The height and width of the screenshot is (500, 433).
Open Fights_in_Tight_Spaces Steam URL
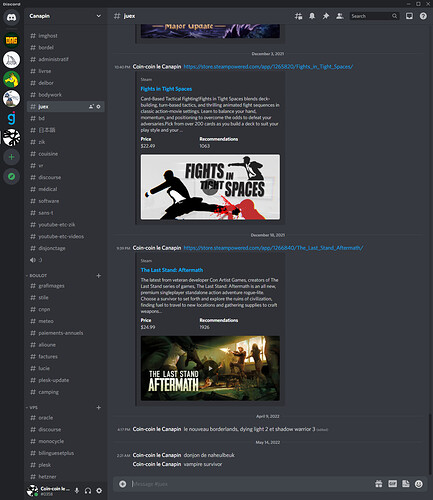pos(268,67)
